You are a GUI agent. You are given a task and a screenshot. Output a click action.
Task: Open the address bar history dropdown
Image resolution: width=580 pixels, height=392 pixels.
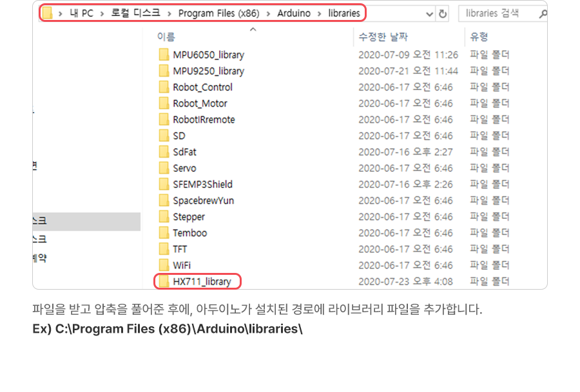pos(430,14)
